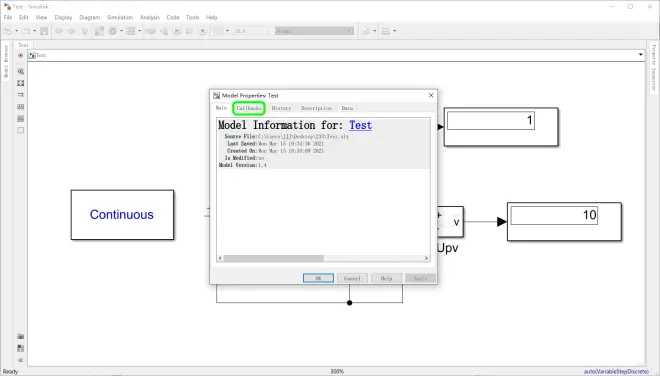
Task: Click the Step Forward toolbar icon
Action: [189, 31]
